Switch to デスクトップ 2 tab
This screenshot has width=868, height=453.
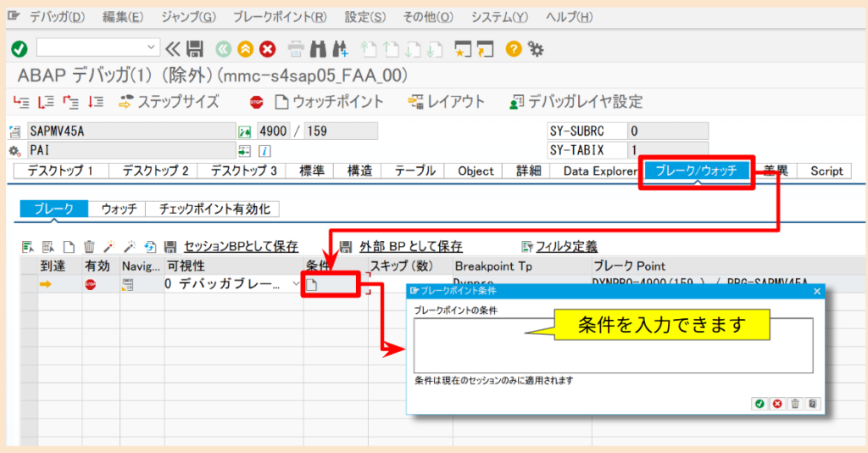click(x=154, y=171)
